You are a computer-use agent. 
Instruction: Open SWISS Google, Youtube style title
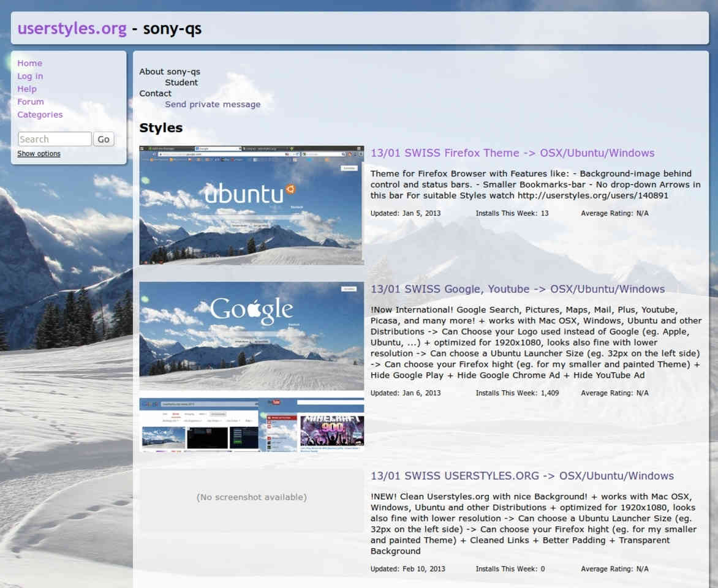[x=518, y=289]
